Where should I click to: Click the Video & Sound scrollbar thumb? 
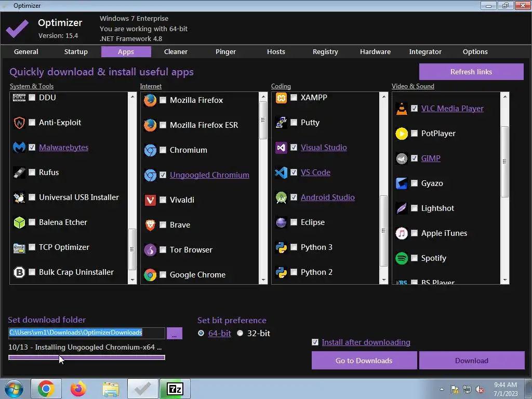[505, 162]
